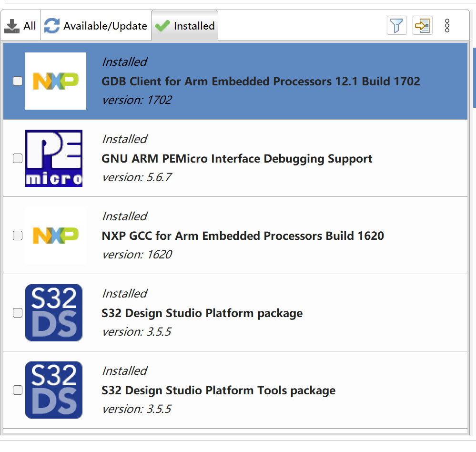Click the S32DS icon for Platform Tools package
The height and width of the screenshot is (452, 476).
tap(53, 390)
